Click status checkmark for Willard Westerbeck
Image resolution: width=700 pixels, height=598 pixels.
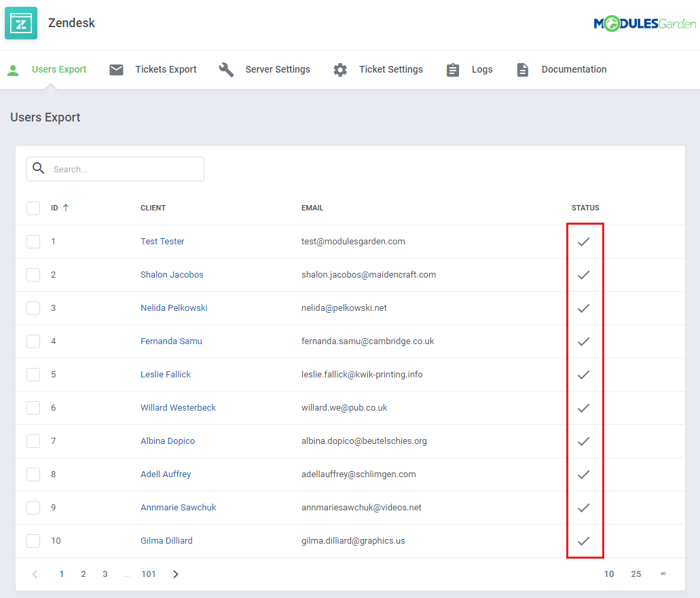583,409
